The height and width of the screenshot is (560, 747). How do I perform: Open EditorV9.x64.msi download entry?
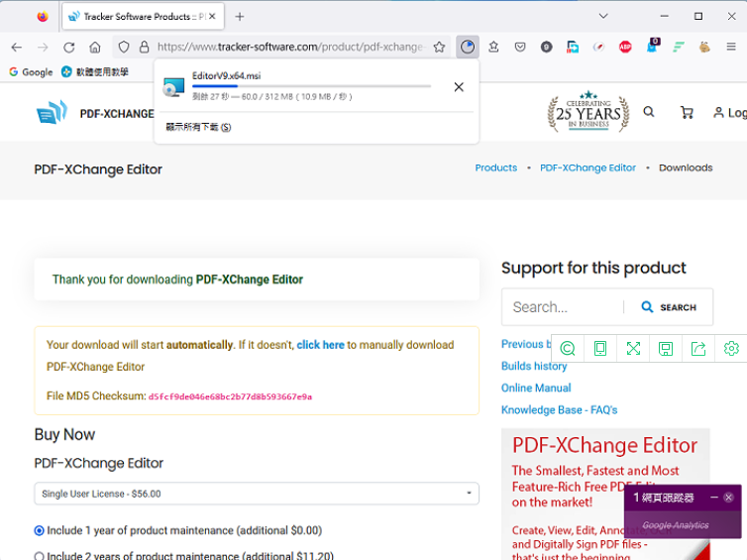[x=298, y=86]
